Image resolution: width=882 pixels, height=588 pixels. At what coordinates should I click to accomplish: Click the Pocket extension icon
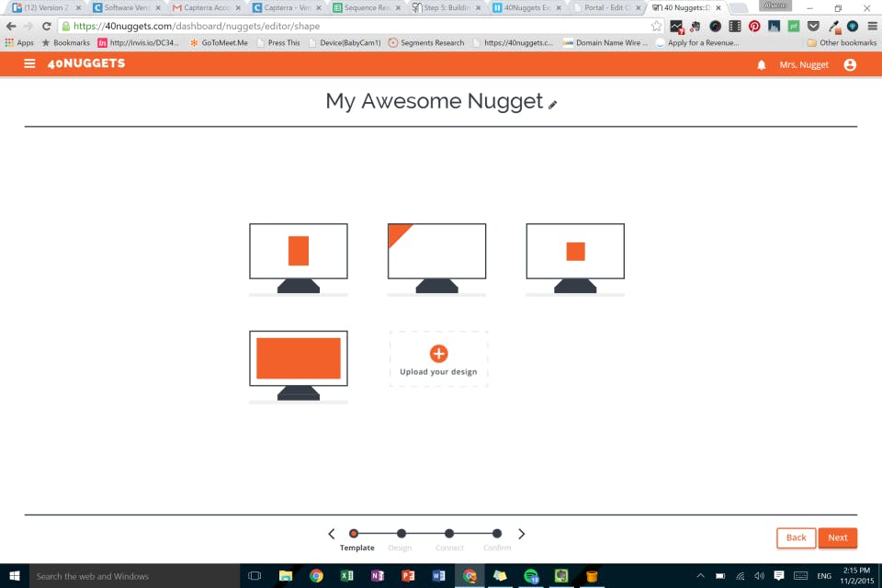tap(813, 26)
